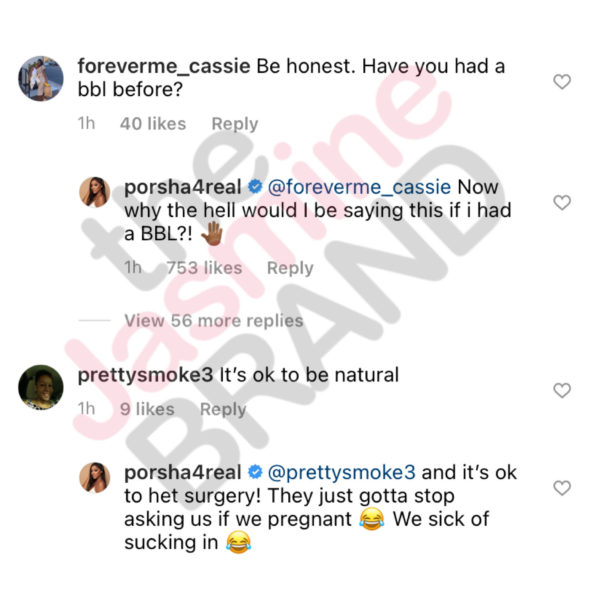Heart porsha4real's reply about surgery
595x595 pixels.
point(562,488)
